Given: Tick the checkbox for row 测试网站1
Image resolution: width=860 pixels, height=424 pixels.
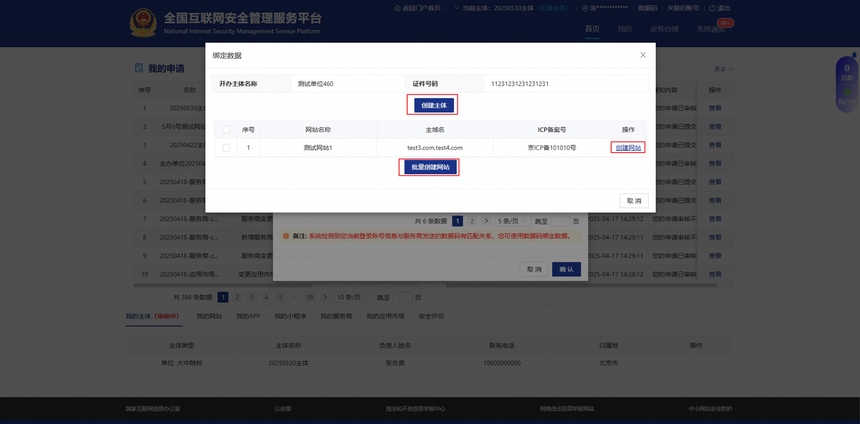Looking at the screenshot, I should point(226,148).
